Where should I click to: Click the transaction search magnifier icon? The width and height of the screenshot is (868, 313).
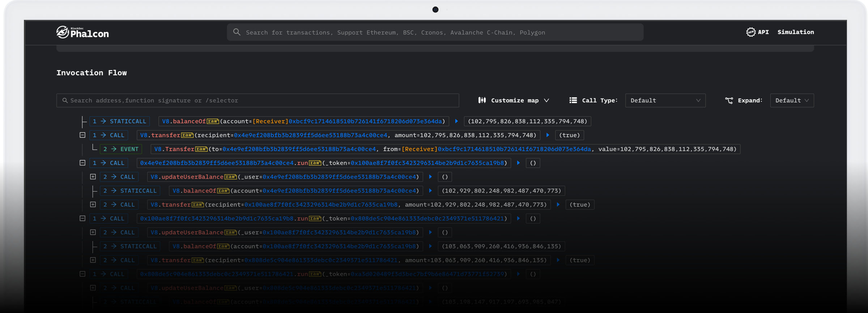237,32
